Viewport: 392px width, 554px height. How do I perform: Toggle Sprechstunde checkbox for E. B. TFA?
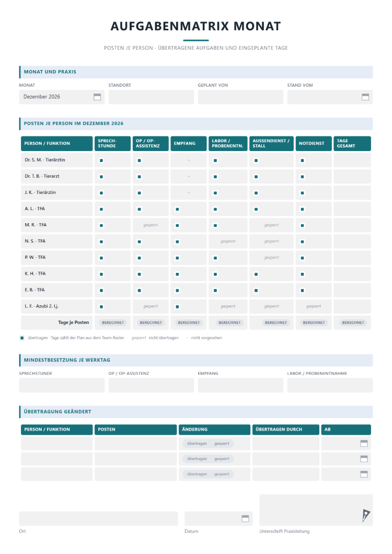click(101, 291)
